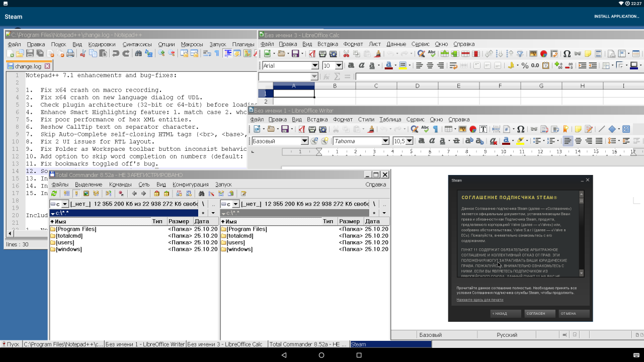Click Calc font color red swatch
This screenshot has height=362, width=644.
pyautogui.click(x=388, y=65)
